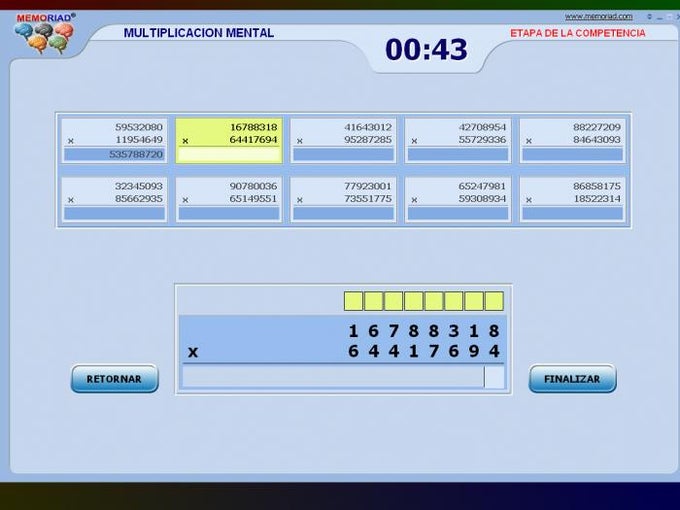Click the yellow carry box above digit 1
680x510 pixels.
click(353, 301)
